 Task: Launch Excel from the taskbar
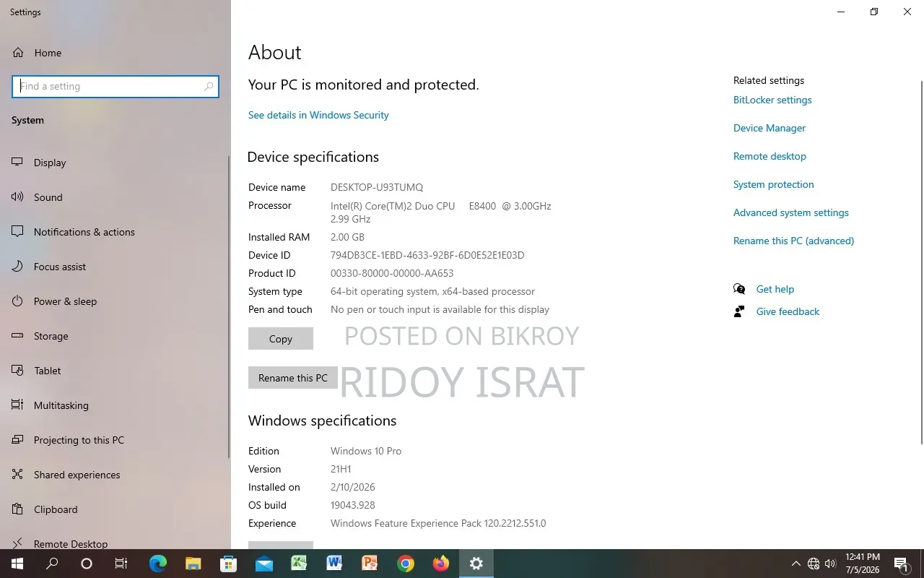299,564
